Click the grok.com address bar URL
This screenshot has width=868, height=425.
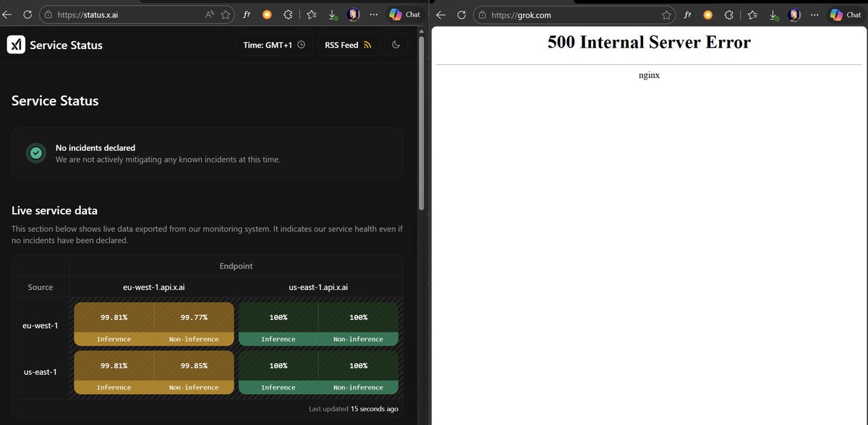(522, 14)
